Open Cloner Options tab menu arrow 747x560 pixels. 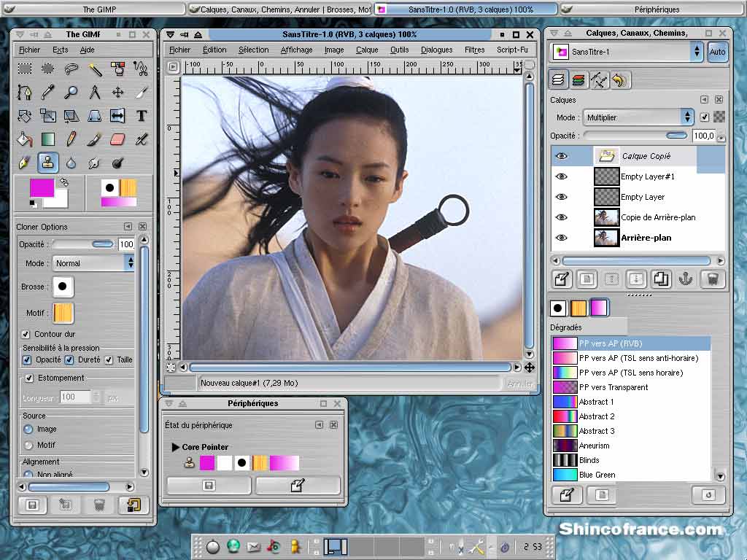128,226
